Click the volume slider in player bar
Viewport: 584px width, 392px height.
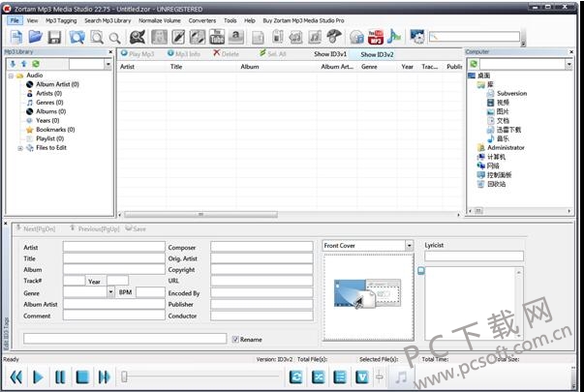(380, 377)
